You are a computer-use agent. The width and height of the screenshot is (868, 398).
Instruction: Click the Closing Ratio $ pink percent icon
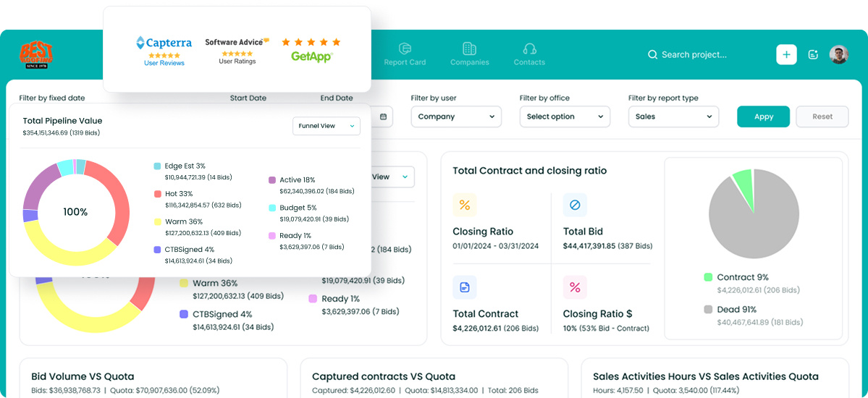point(575,287)
